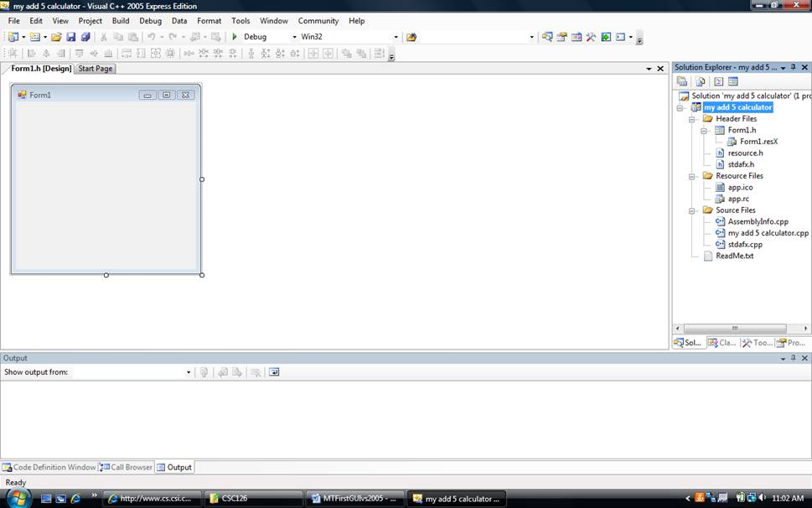The height and width of the screenshot is (508, 812).
Task: Toggle auto-hide pin on Output panel
Action: (x=793, y=358)
